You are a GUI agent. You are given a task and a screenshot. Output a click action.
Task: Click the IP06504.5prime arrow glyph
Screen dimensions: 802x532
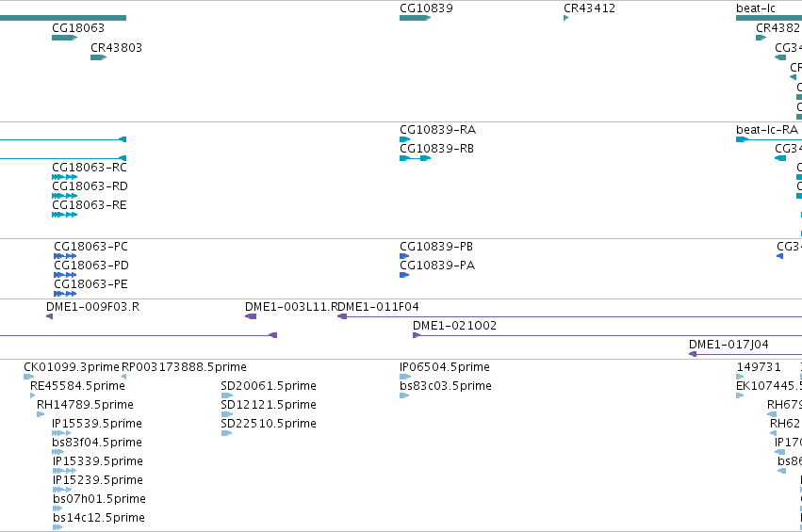405,377
